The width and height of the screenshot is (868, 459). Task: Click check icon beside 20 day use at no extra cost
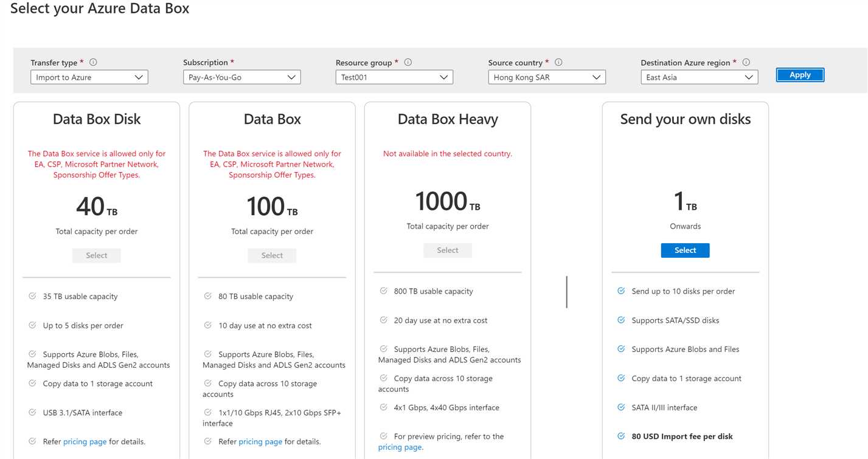[x=384, y=320]
